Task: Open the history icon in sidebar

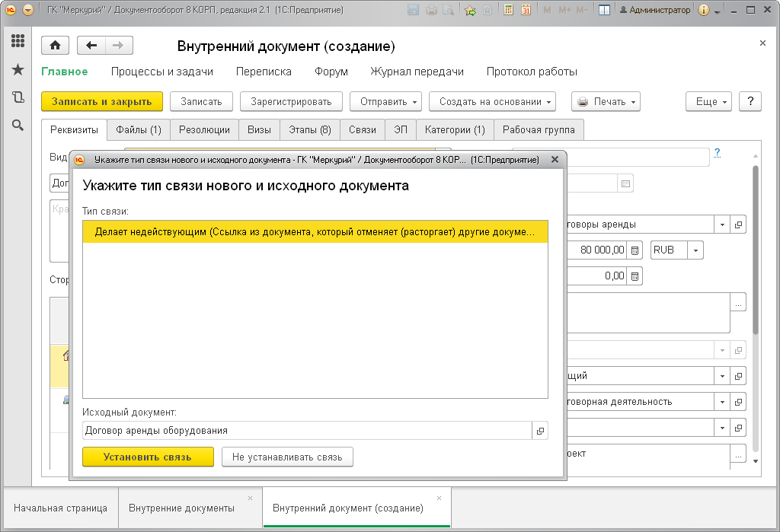Action: [x=18, y=97]
